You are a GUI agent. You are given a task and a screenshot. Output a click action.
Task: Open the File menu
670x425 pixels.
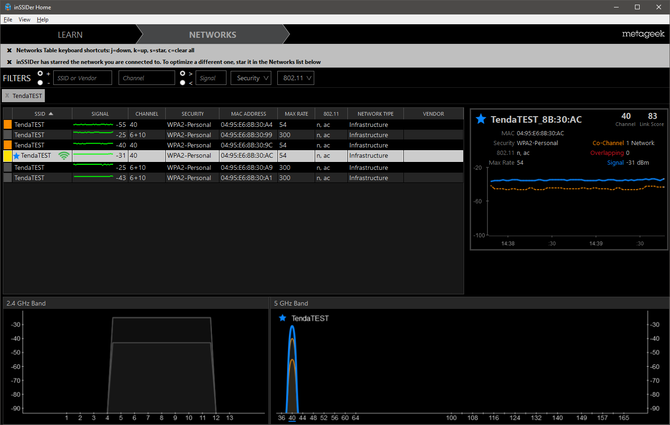[8, 20]
